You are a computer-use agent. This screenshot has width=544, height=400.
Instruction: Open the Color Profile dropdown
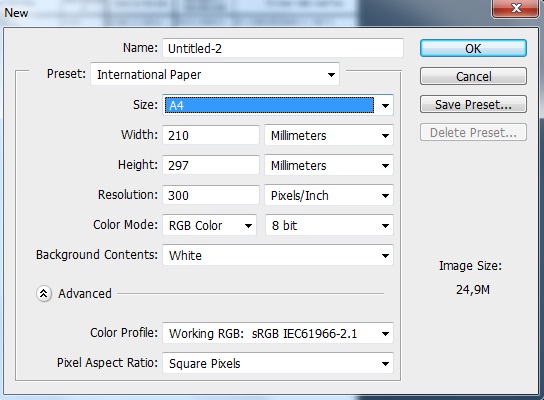(x=278, y=333)
